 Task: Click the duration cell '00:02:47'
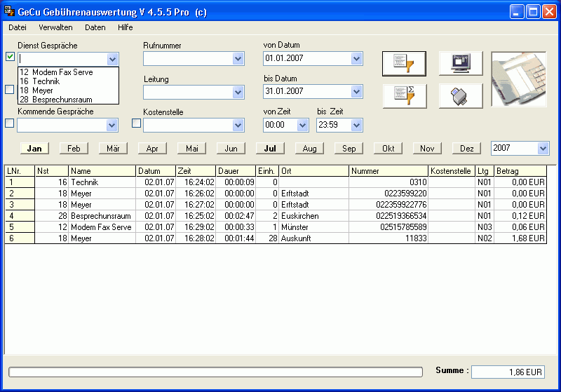[236, 216]
